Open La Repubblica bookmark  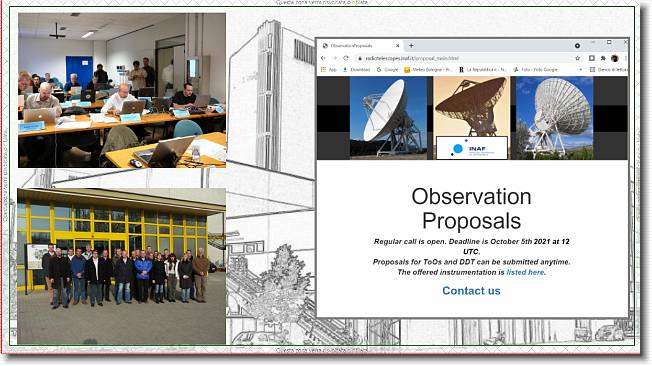(x=483, y=69)
